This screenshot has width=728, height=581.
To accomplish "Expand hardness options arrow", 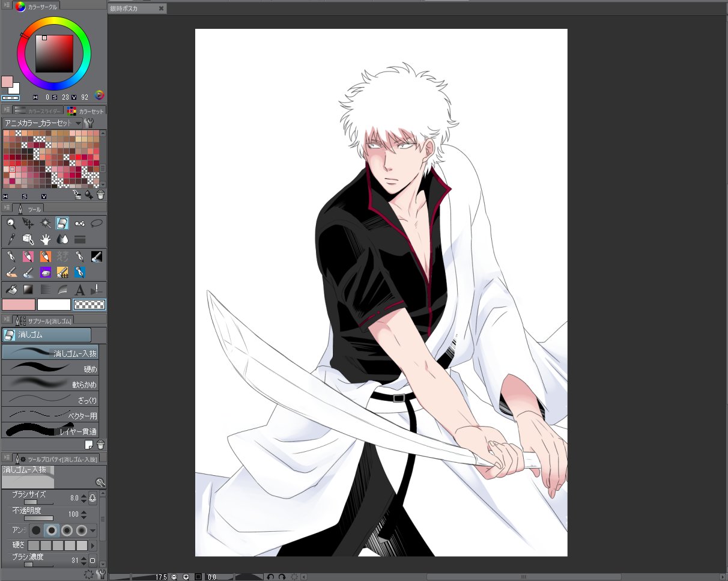I will [x=93, y=545].
